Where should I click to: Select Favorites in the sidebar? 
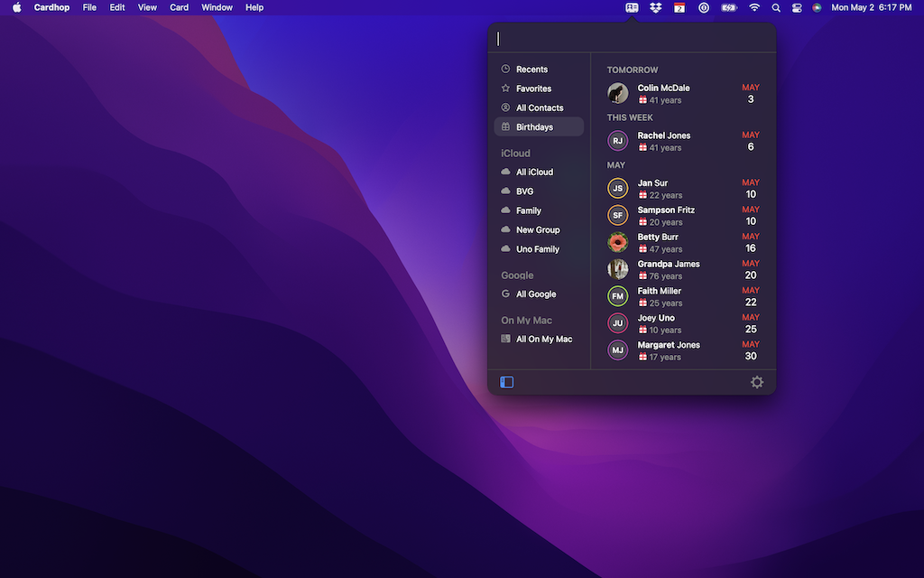[540, 89]
